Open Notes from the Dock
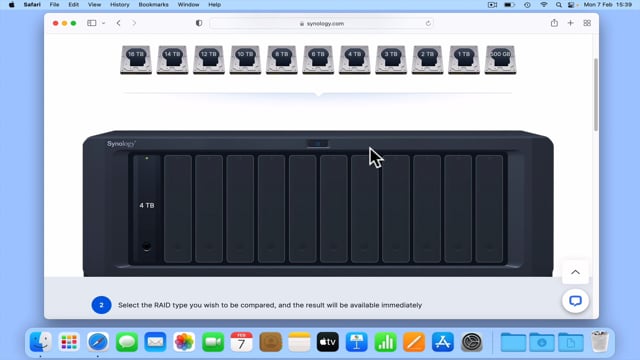Screen dimensions: 640x360 pos(299,342)
